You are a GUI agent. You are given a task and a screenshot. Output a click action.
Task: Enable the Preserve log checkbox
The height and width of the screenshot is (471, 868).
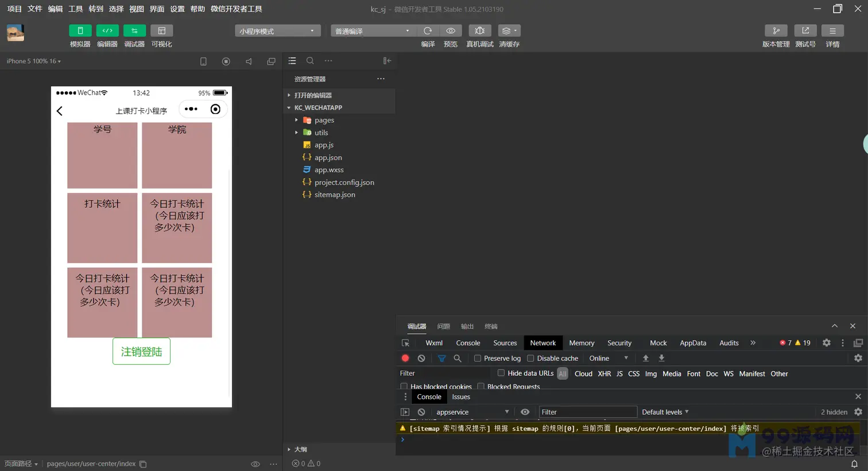[477, 358]
